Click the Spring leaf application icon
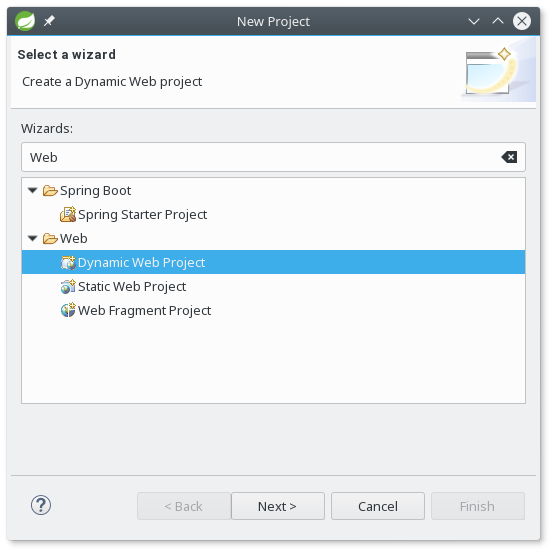The image size is (553, 553). 25,21
